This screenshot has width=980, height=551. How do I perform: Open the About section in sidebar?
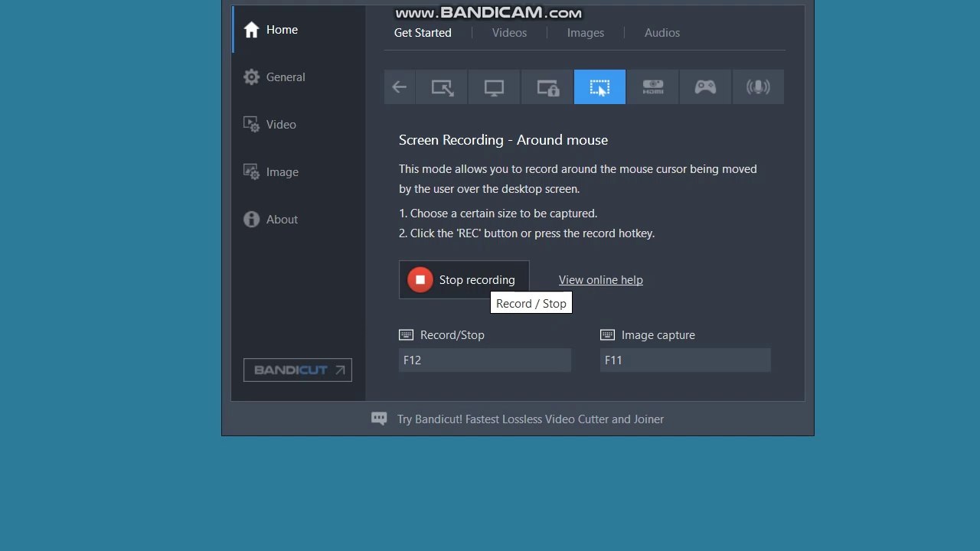tap(299, 220)
